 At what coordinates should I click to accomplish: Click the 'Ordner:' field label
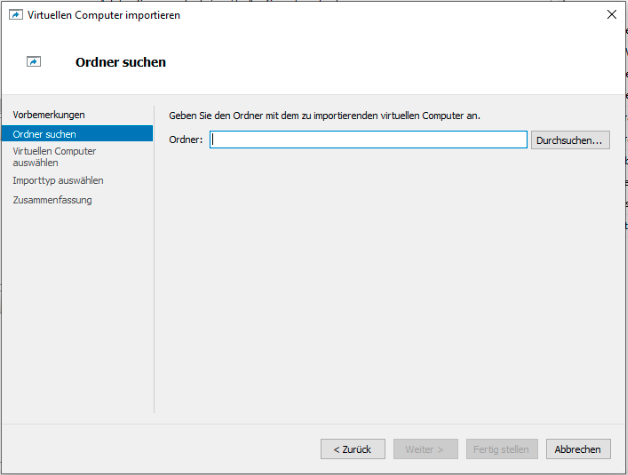click(186, 140)
